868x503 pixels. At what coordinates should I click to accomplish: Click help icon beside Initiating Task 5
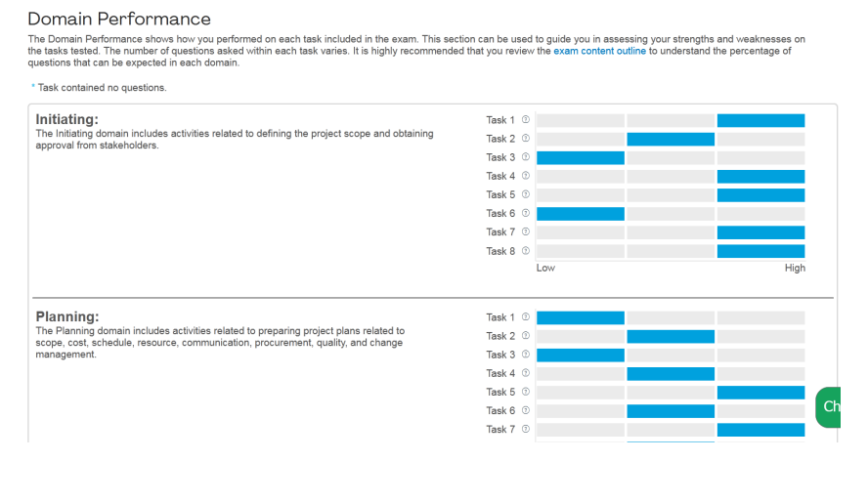click(526, 194)
